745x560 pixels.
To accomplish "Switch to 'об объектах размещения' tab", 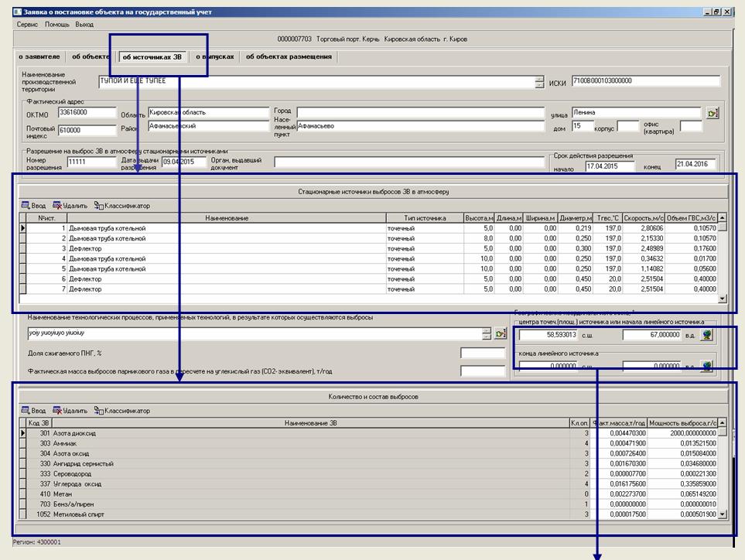I will point(289,56).
